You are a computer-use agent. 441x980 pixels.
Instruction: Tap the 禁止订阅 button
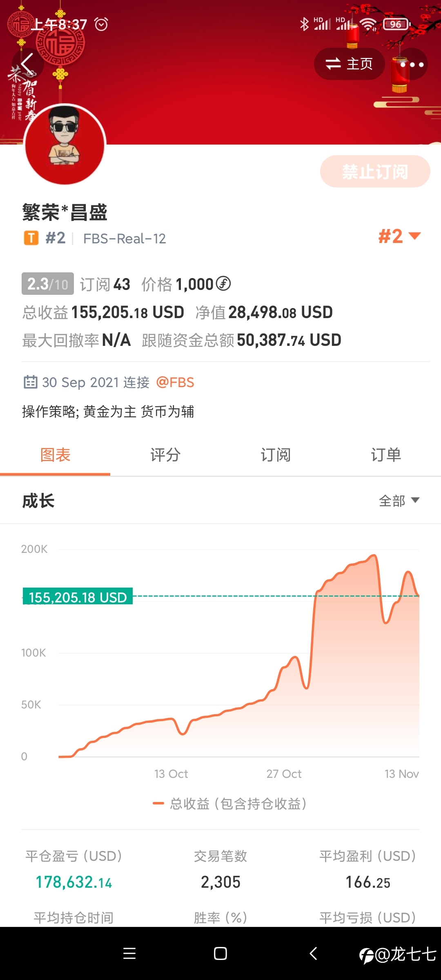(375, 171)
